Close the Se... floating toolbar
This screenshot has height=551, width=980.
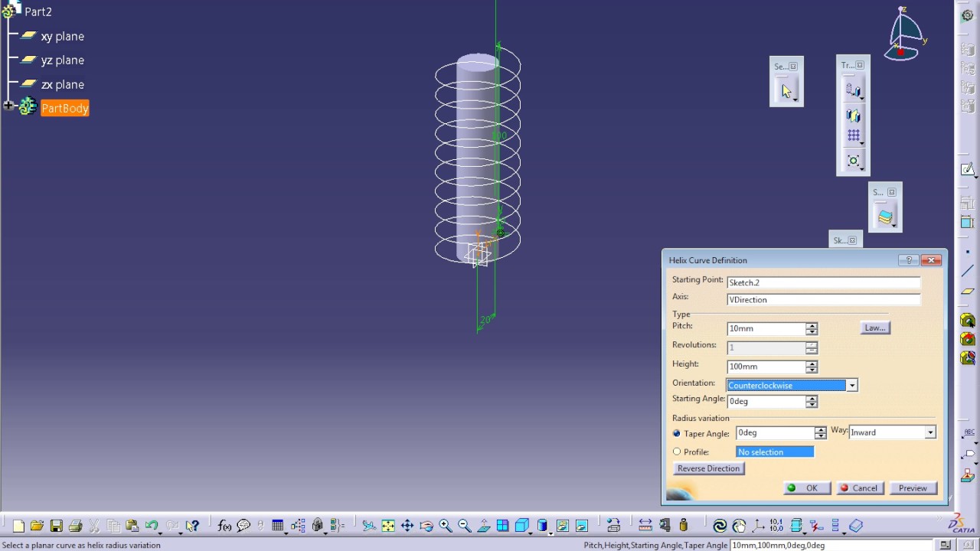793,67
